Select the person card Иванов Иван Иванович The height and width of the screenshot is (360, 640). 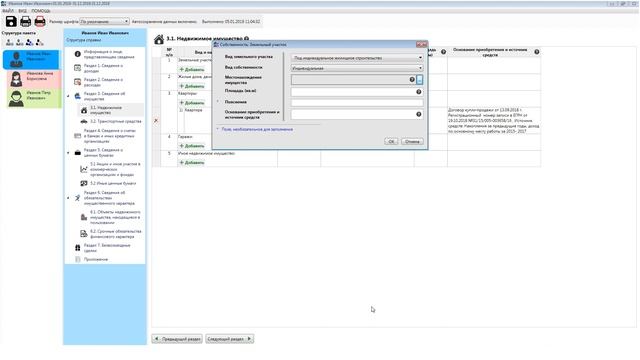(31, 59)
